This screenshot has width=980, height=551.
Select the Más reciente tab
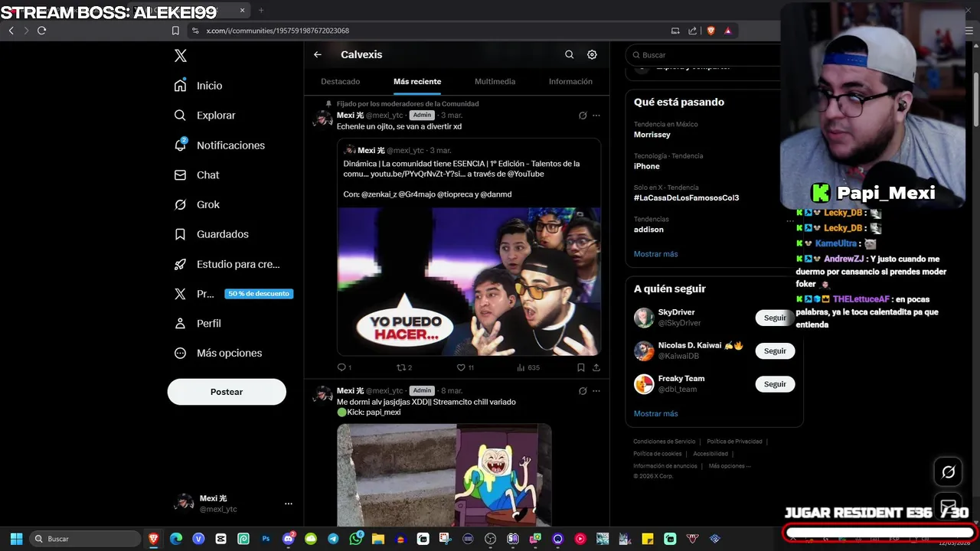click(x=417, y=81)
